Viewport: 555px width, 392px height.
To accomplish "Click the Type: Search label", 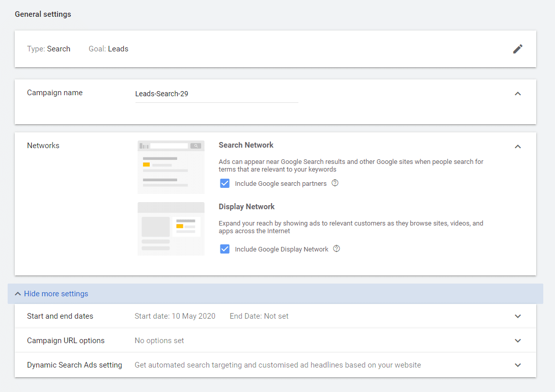I will [49, 49].
